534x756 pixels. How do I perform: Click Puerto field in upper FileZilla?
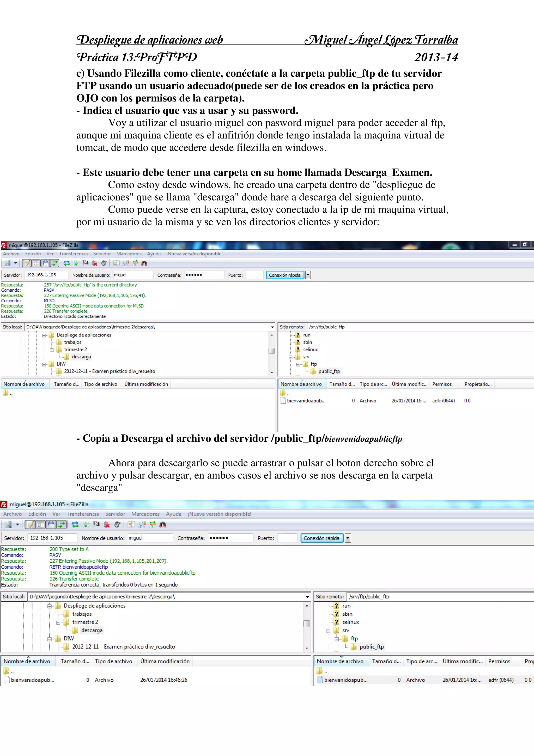tap(254, 275)
